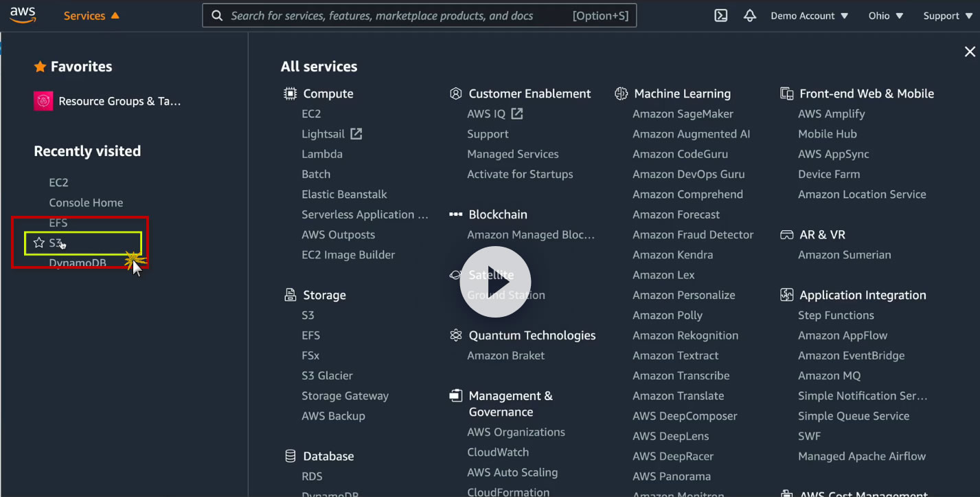Click the Storage category icon
Image resolution: width=980 pixels, height=497 pixels.
coord(290,295)
